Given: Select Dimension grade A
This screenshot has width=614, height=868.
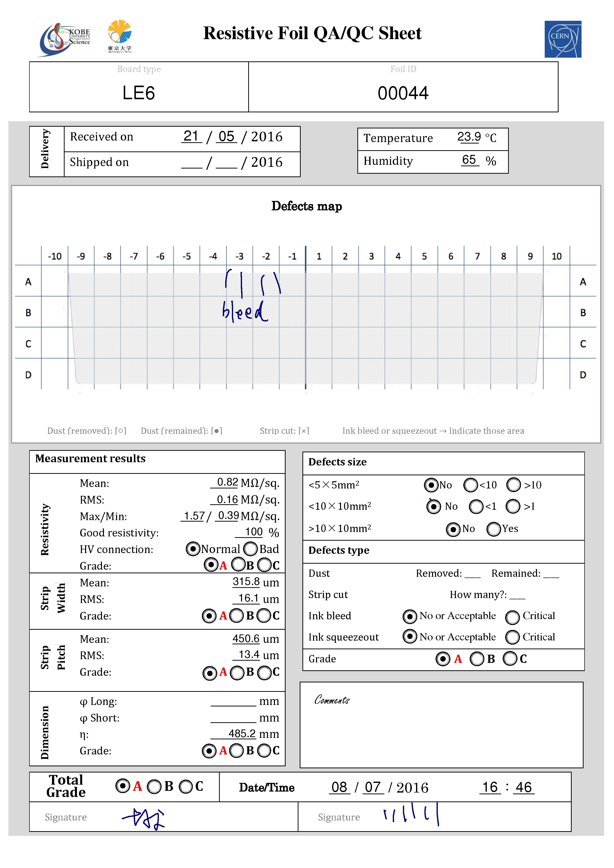Looking at the screenshot, I should 209,751.
